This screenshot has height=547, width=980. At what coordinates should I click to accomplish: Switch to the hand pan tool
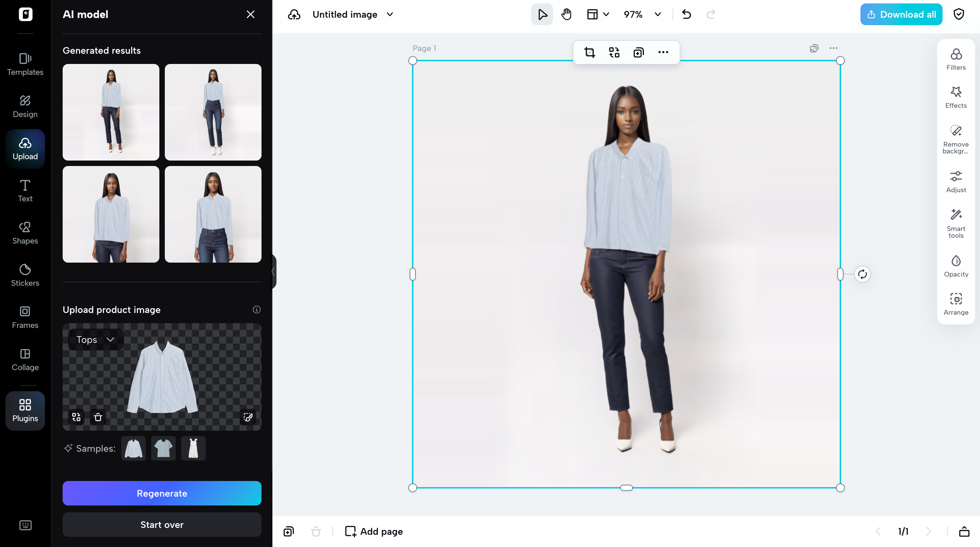tap(566, 14)
